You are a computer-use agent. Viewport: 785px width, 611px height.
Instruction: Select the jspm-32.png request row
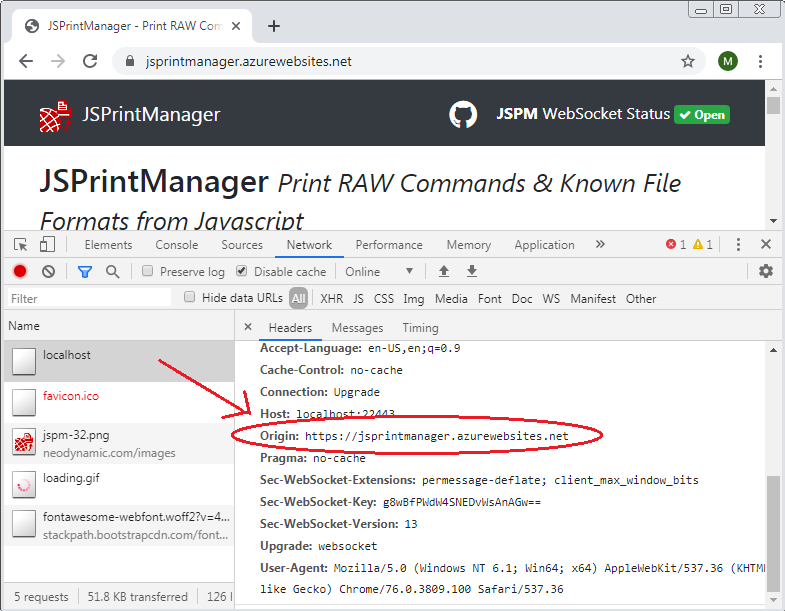(x=119, y=443)
